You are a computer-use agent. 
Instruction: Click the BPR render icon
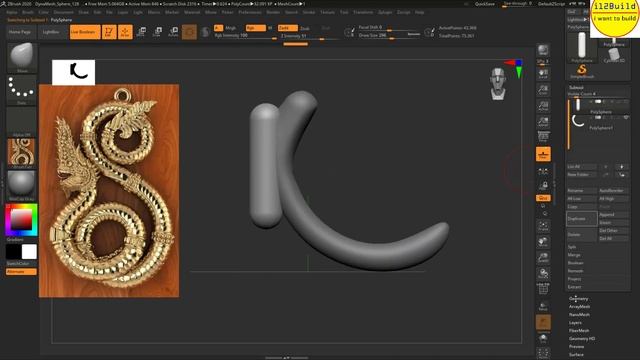[543, 51]
